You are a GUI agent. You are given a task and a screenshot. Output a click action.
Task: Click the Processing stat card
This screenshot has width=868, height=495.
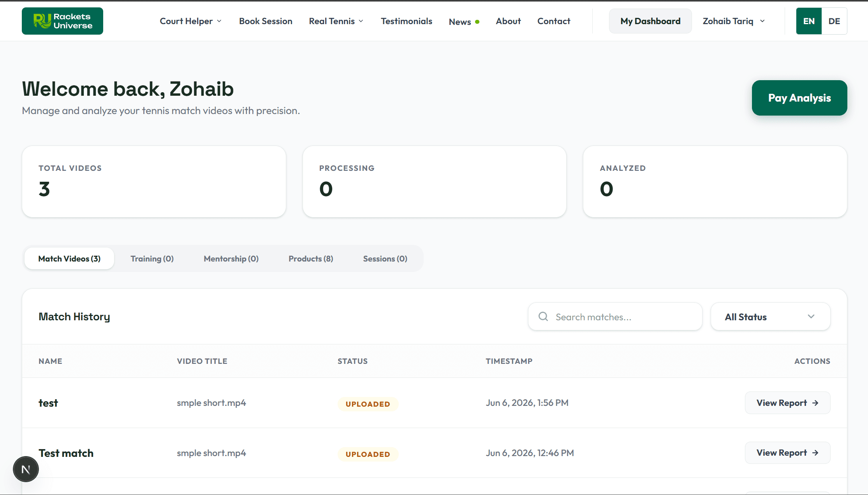[x=435, y=182]
